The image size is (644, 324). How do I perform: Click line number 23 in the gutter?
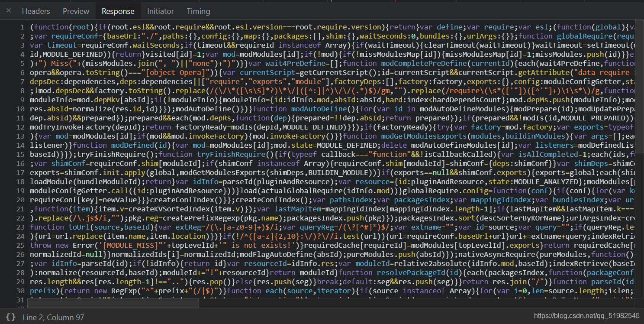pos(20,227)
